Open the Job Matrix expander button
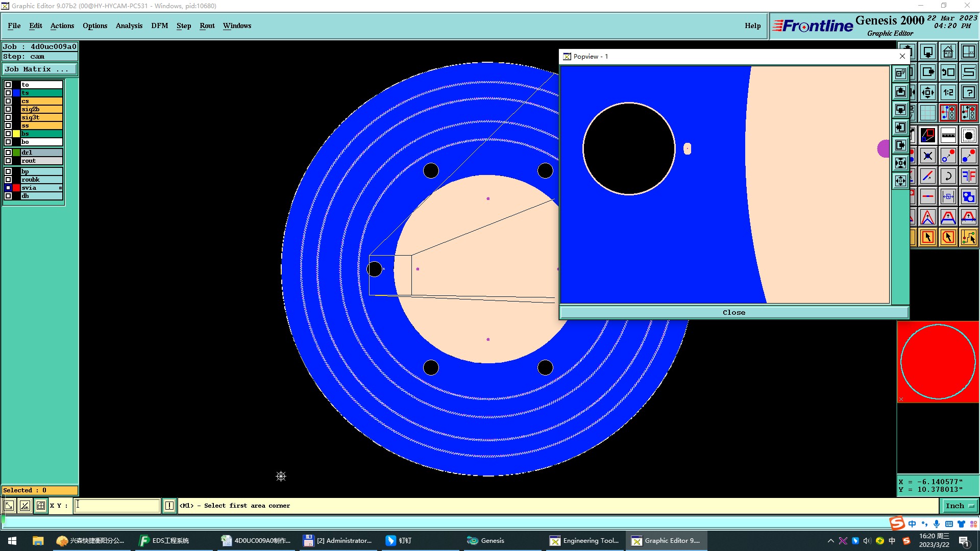 39,69
